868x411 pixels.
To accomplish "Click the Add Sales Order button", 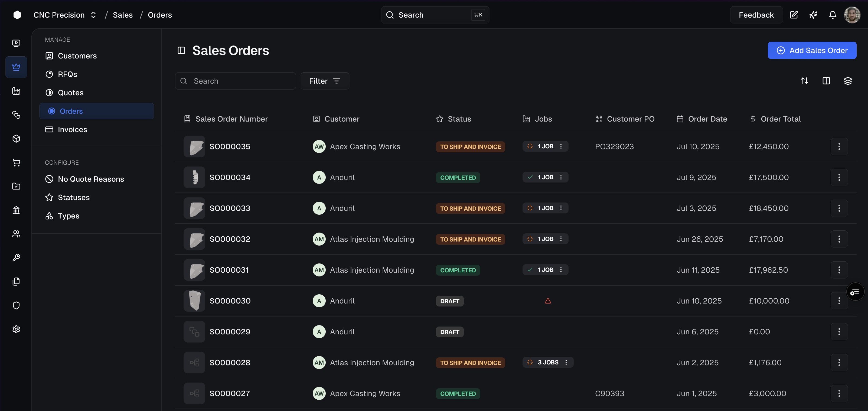I will pyautogui.click(x=812, y=50).
